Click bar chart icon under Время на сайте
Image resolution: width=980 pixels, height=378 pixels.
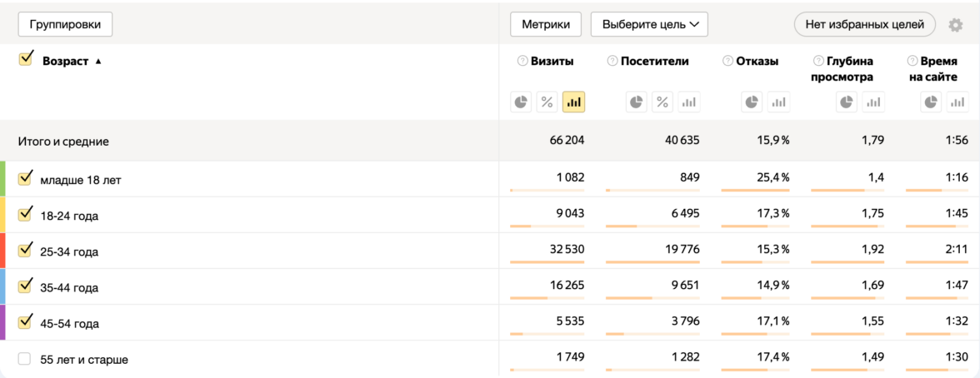click(957, 102)
